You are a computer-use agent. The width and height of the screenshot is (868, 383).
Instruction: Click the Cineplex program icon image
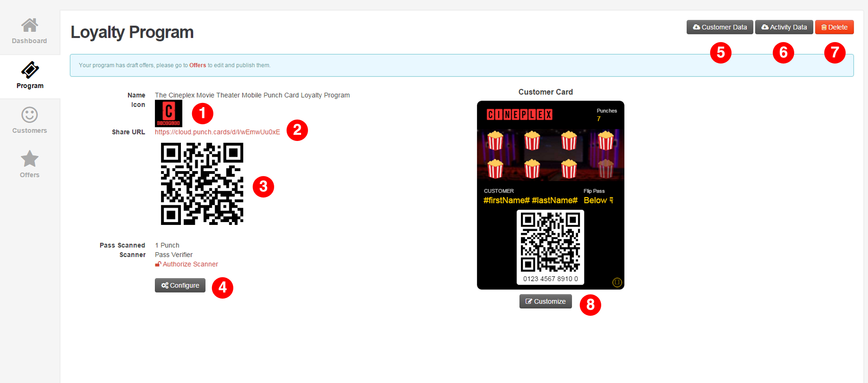point(168,113)
